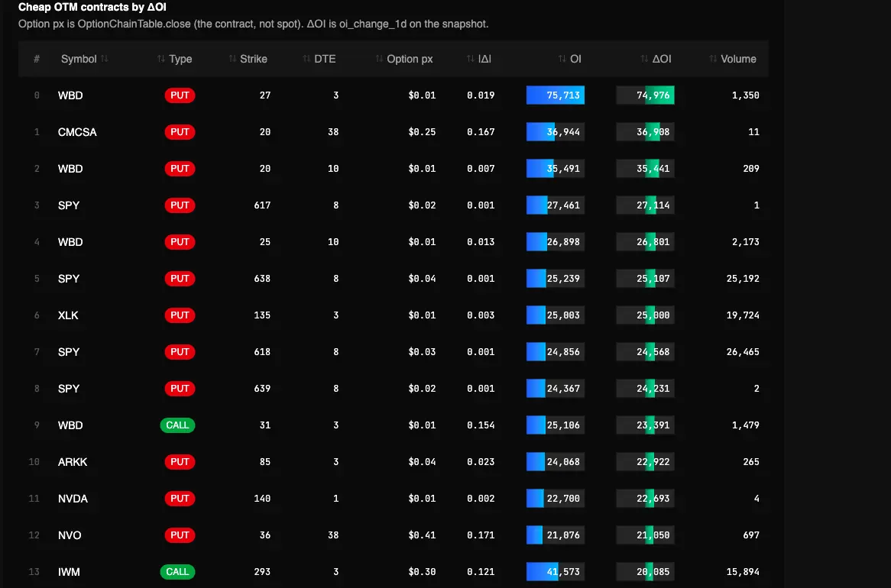Viewport: 891px width, 588px height.
Task: Click the ΔOI bar showing 74,976
Action: tap(645, 95)
